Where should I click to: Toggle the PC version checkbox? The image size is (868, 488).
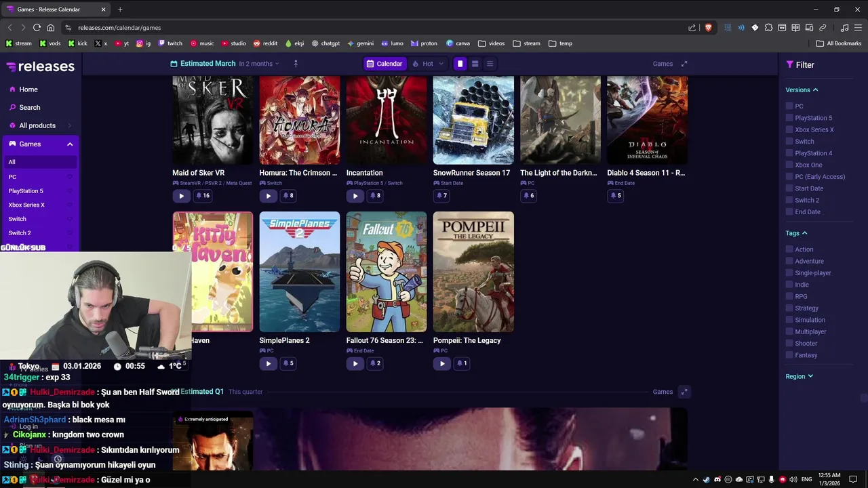pyautogui.click(x=789, y=106)
